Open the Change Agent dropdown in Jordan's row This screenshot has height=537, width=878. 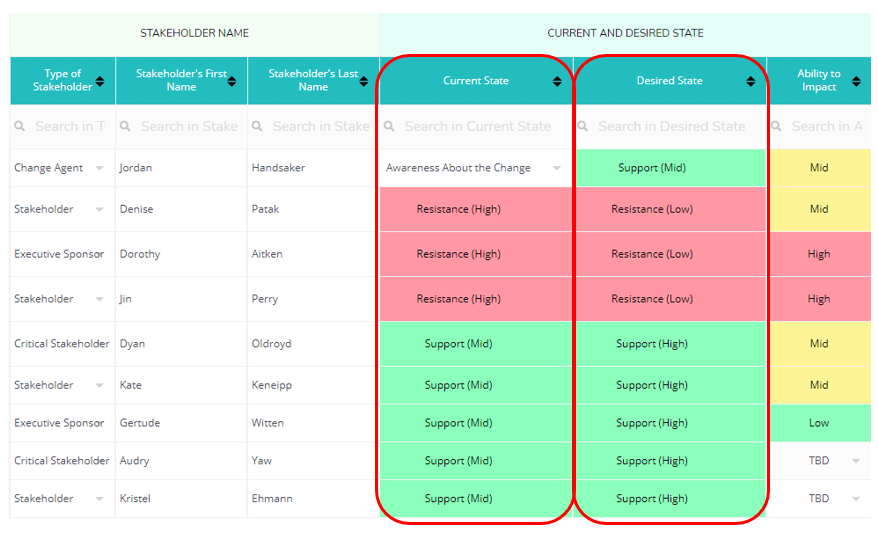pos(99,168)
